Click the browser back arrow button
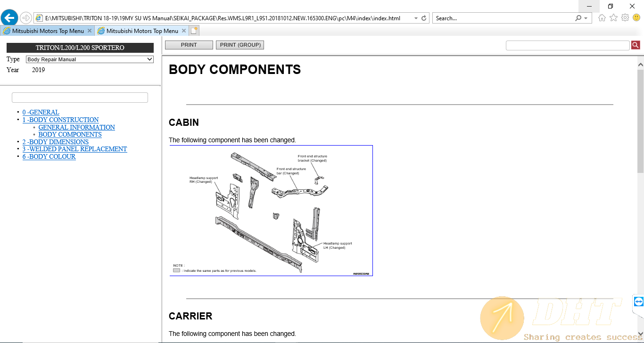 pos(9,18)
